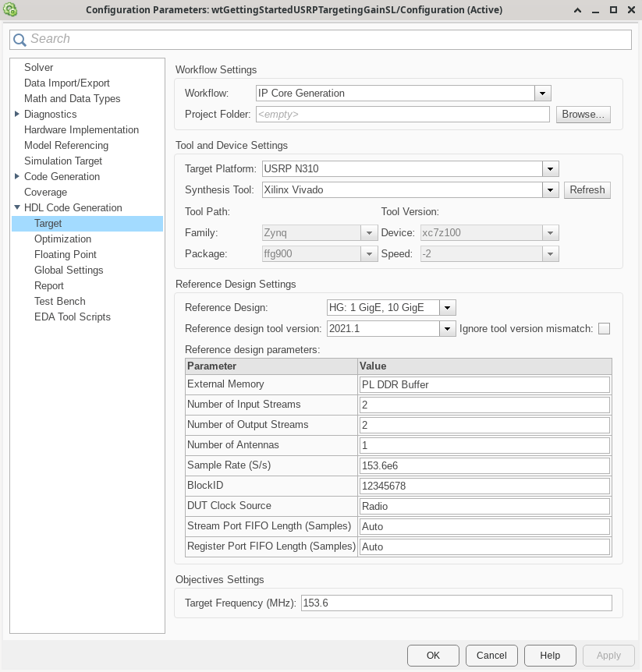Expand the Diagnostics tree node
The height and width of the screenshot is (672, 642).
click(16, 114)
